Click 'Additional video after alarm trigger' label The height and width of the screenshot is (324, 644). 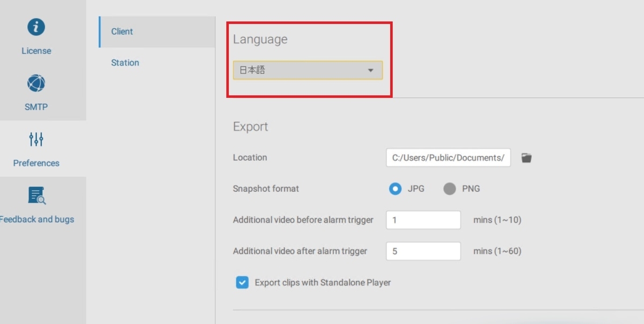pyautogui.click(x=300, y=251)
